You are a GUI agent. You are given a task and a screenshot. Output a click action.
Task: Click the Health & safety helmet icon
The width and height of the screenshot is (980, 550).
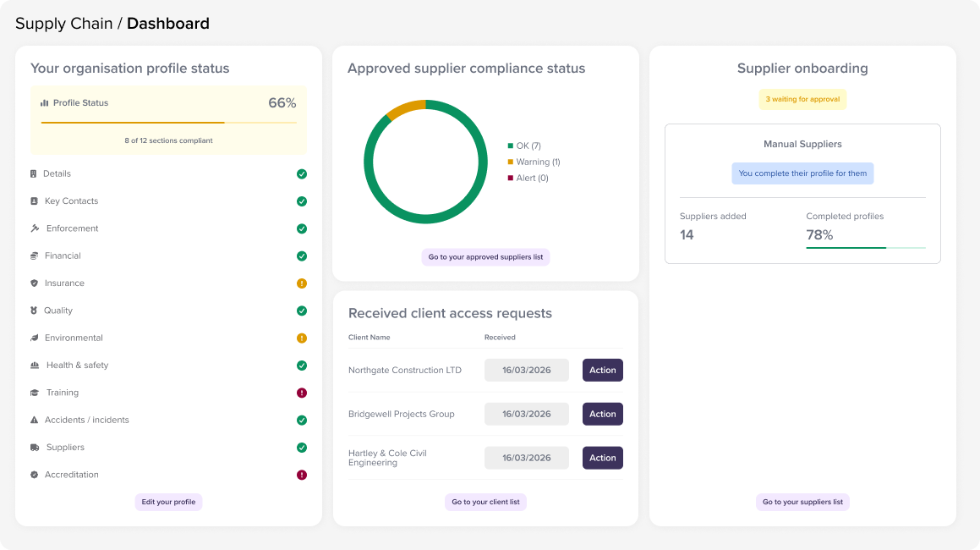[x=35, y=366]
